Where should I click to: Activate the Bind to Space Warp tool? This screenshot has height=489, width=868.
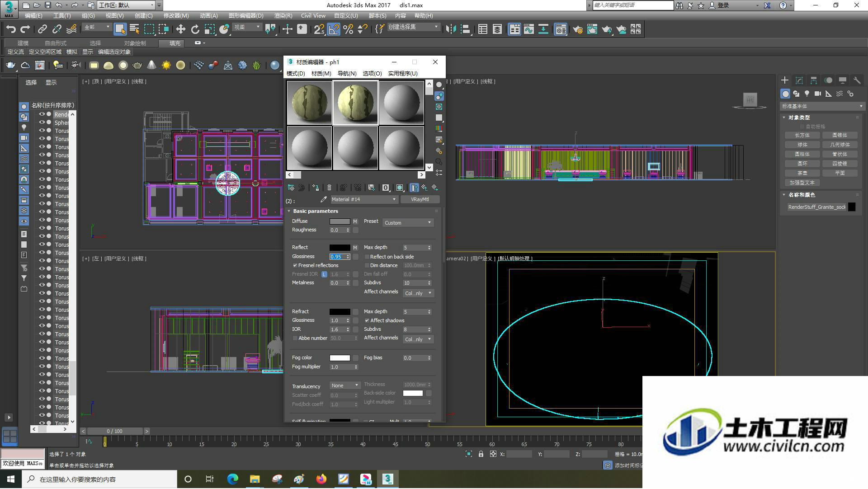[x=71, y=29]
